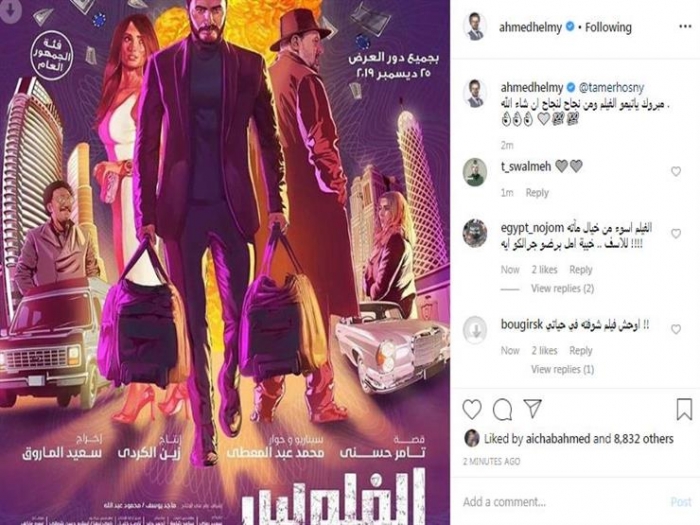
Task: Focus the Add a comment field
Action: coord(562,502)
